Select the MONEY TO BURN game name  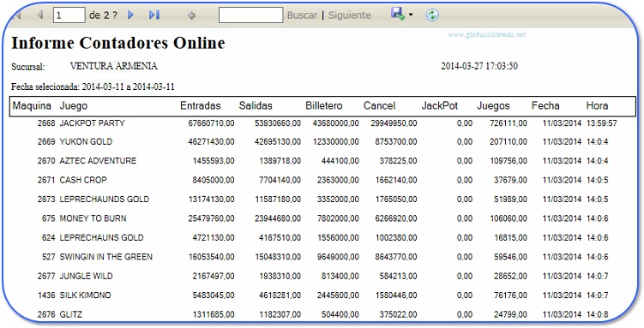[x=93, y=218]
